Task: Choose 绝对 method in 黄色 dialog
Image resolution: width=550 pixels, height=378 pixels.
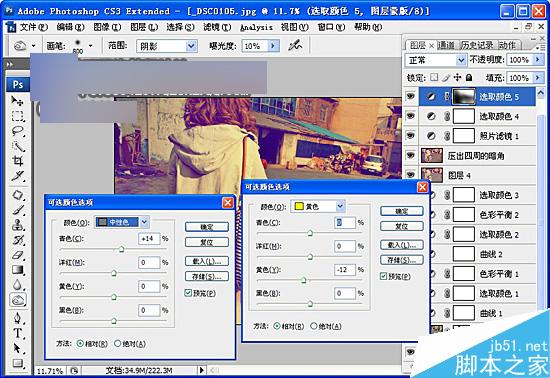Action: click(x=314, y=326)
